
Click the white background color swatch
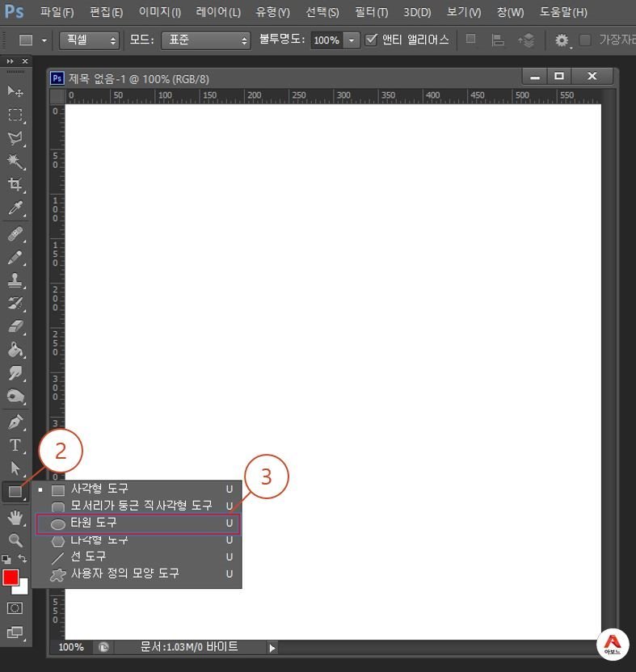[23, 589]
